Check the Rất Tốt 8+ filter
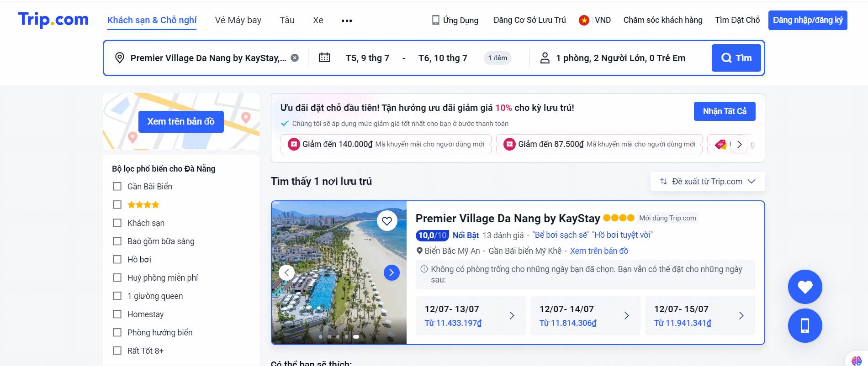868x366 pixels. [117, 351]
